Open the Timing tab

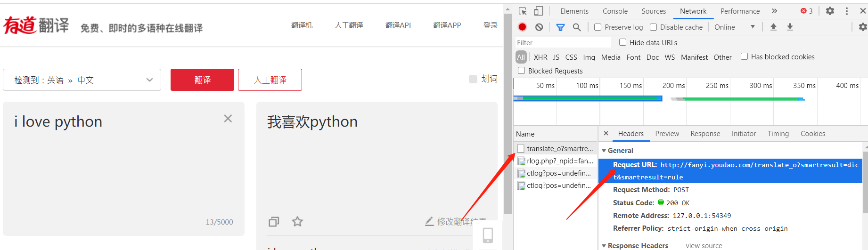click(778, 134)
